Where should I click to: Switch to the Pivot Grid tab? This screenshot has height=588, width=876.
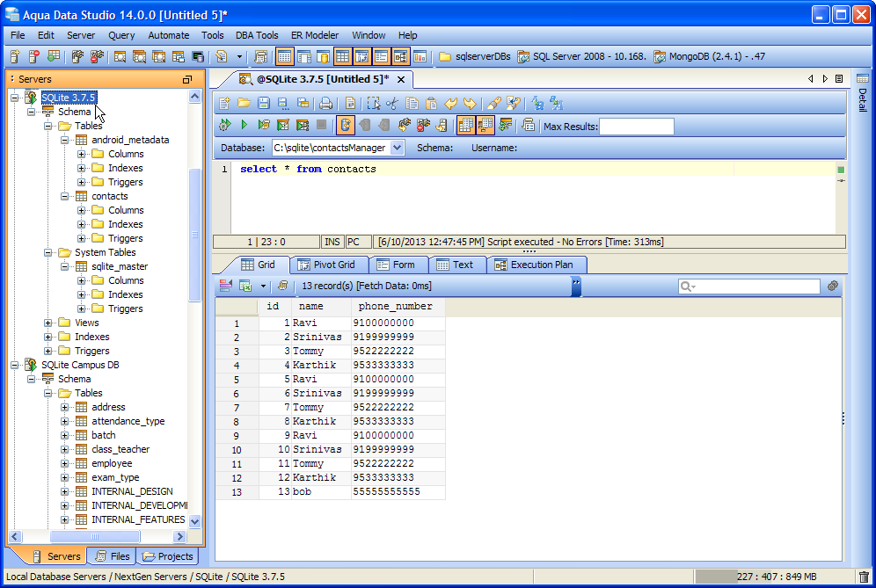(x=329, y=265)
